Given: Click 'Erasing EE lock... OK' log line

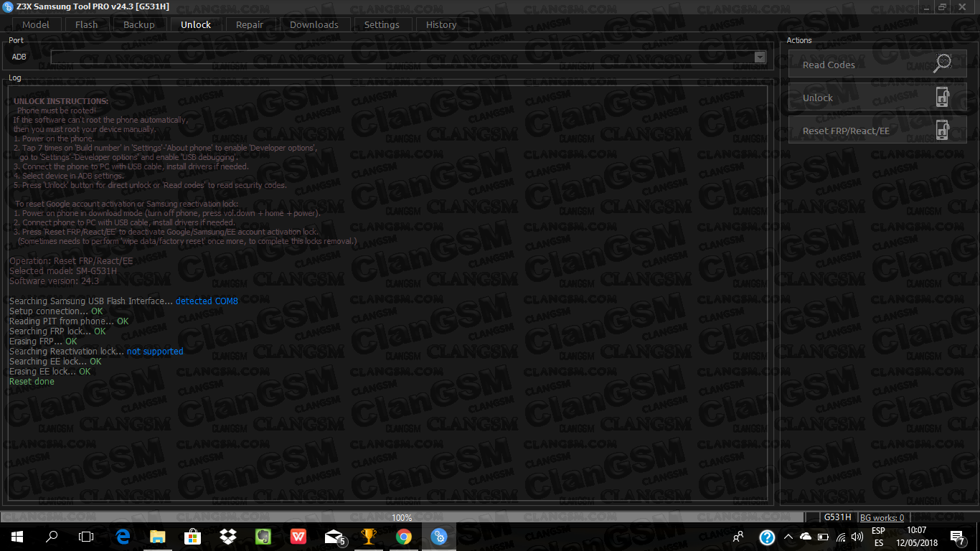Looking at the screenshot, I should (50, 372).
